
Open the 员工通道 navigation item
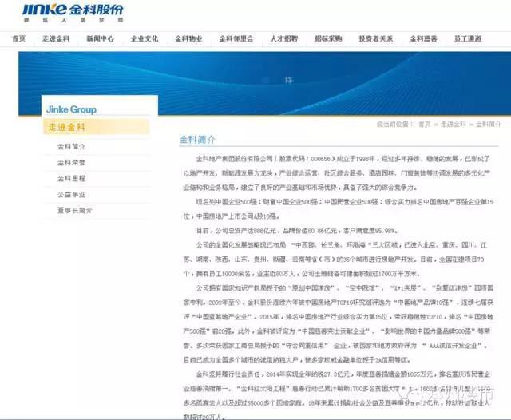point(468,38)
